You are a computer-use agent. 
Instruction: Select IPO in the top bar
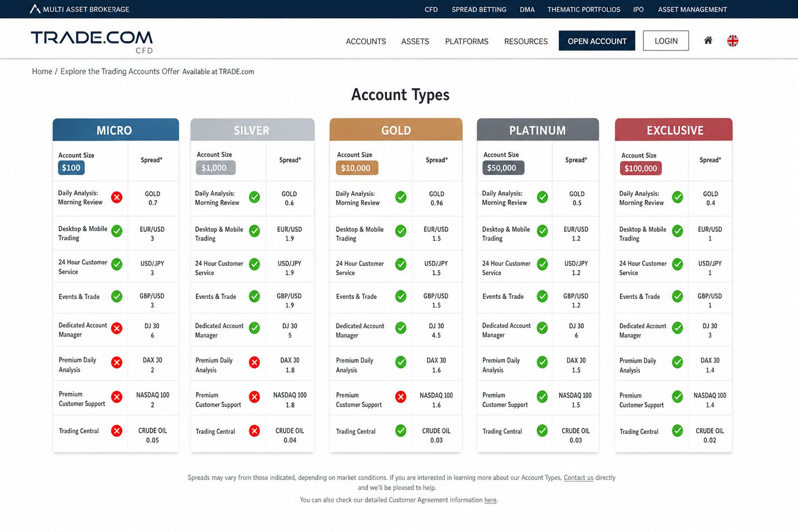(639, 9)
